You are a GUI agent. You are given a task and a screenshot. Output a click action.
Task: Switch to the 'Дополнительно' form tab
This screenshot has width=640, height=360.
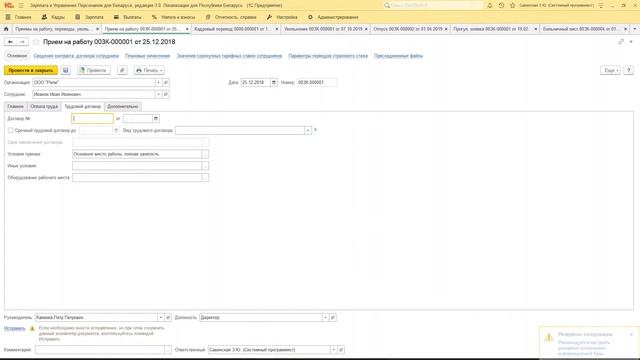click(122, 107)
